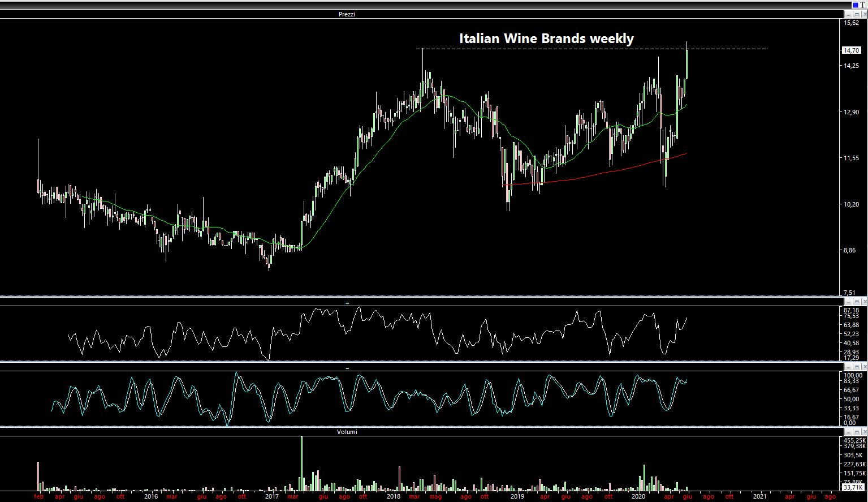Click the 14,25 price axis label
Screen dimensions: 868x502
click(852, 66)
